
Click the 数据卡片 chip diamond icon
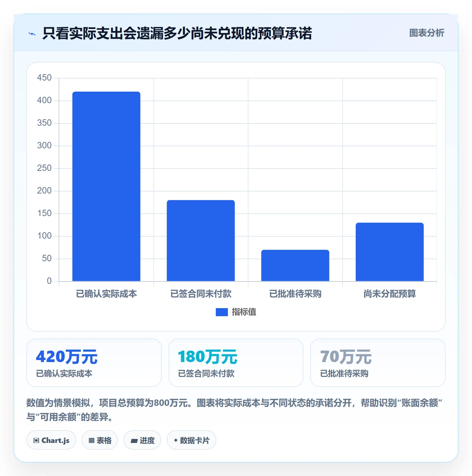pyautogui.click(x=176, y=440)
